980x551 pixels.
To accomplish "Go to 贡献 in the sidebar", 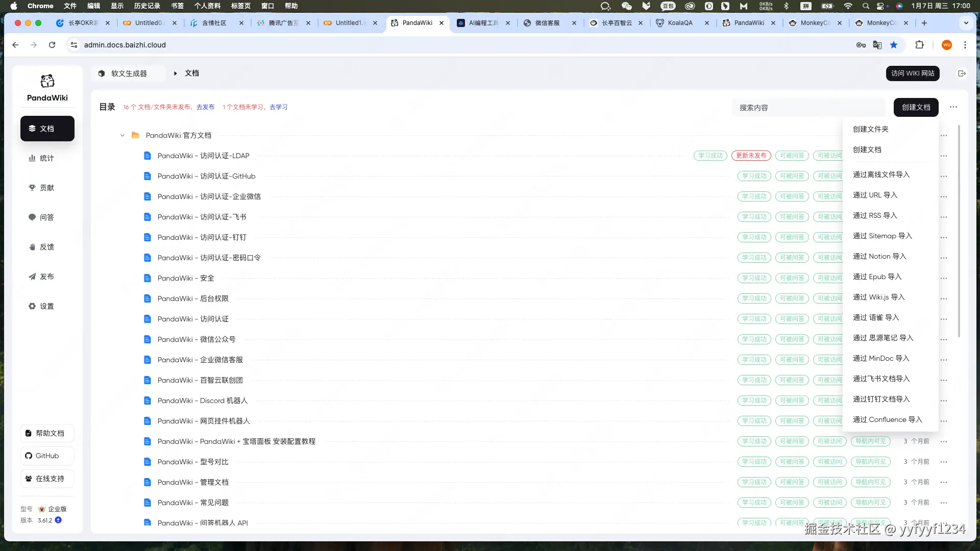I will pos(47,188).
